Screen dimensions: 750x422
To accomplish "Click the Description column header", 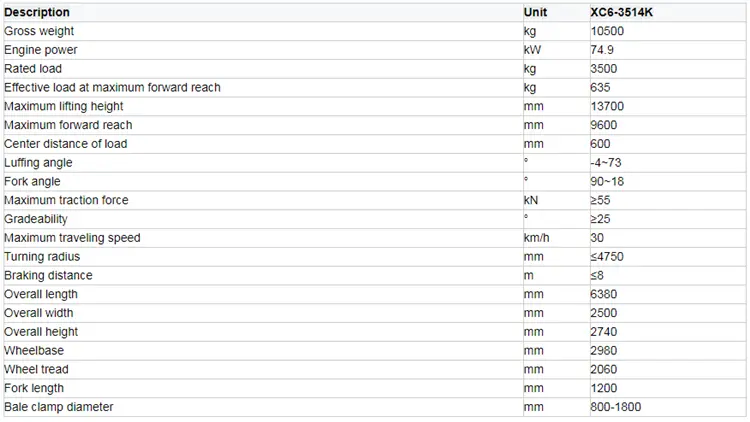I will 37,12.
